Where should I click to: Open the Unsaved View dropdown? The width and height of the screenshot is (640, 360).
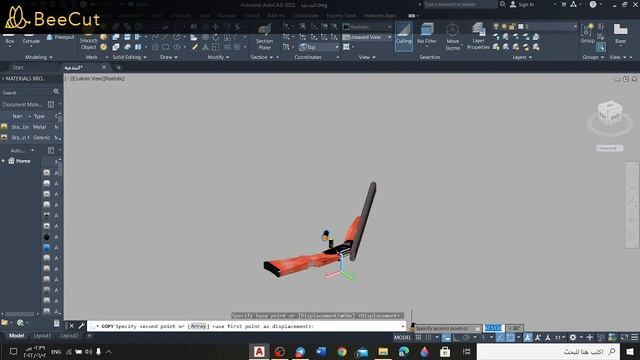[x=367, y=37]
